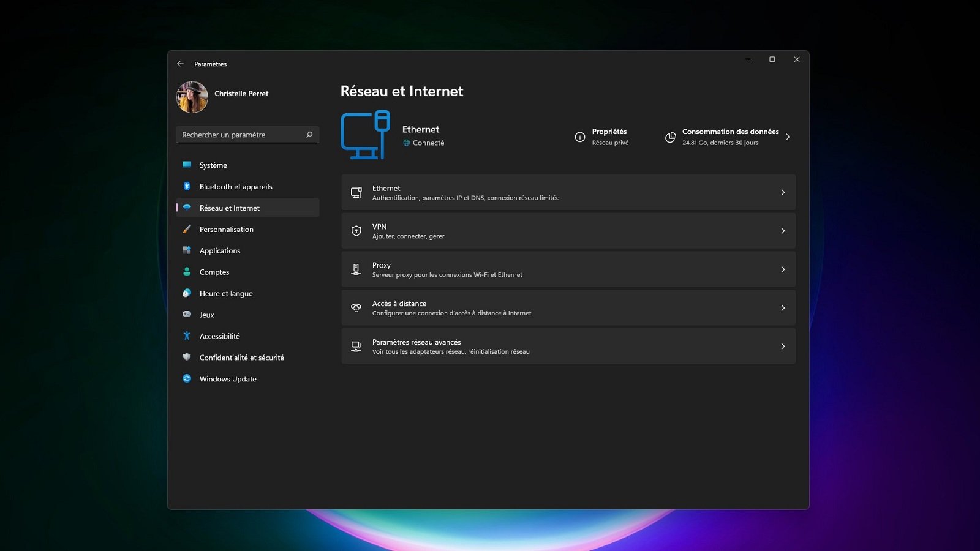The width and height of the screenshot is (980, 551).
Task: Click the Propriétés info icon
Action: point(579,137)
